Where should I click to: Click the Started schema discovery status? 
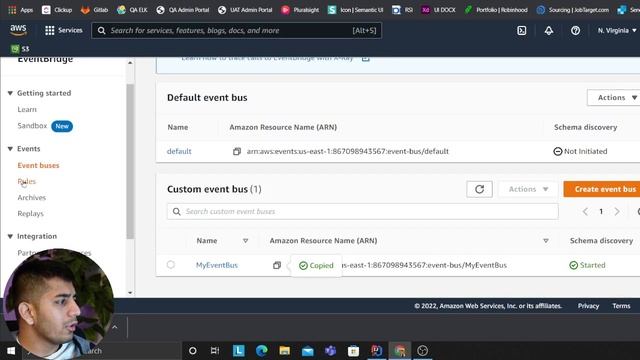587,265
